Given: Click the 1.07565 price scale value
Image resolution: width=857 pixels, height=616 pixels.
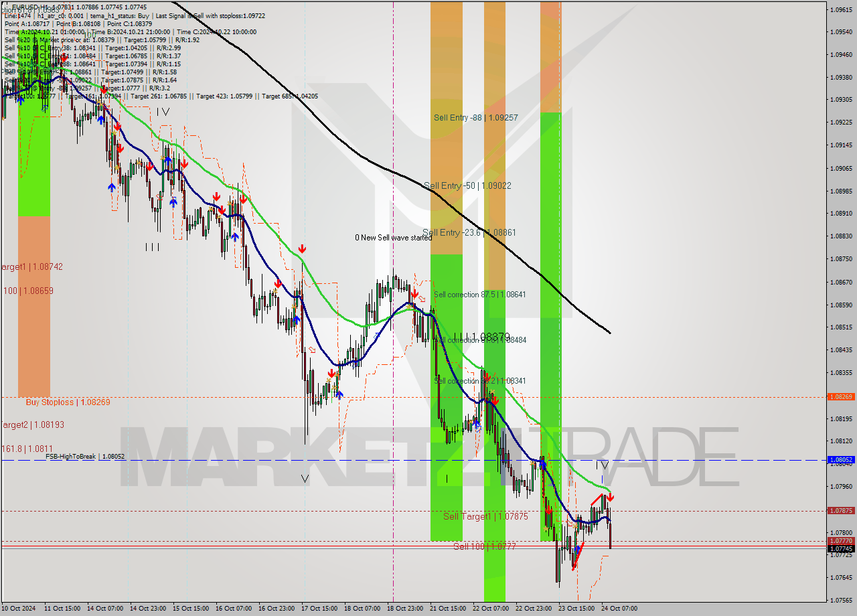Looking at the screenshot, I should [841, 600].
